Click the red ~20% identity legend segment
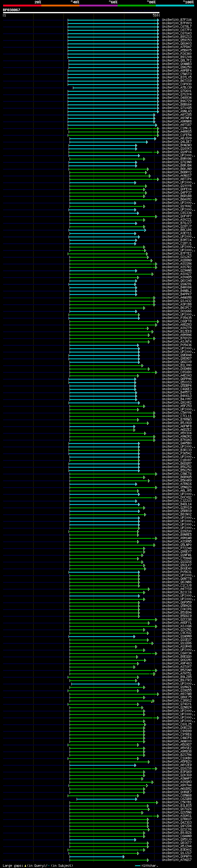 [22, 6]
